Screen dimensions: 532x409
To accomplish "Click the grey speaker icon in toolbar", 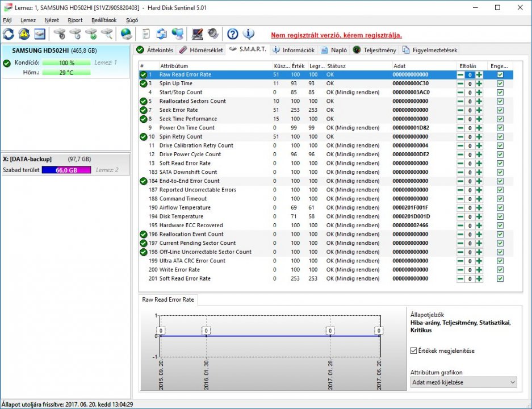I will [x=213, y=34].
